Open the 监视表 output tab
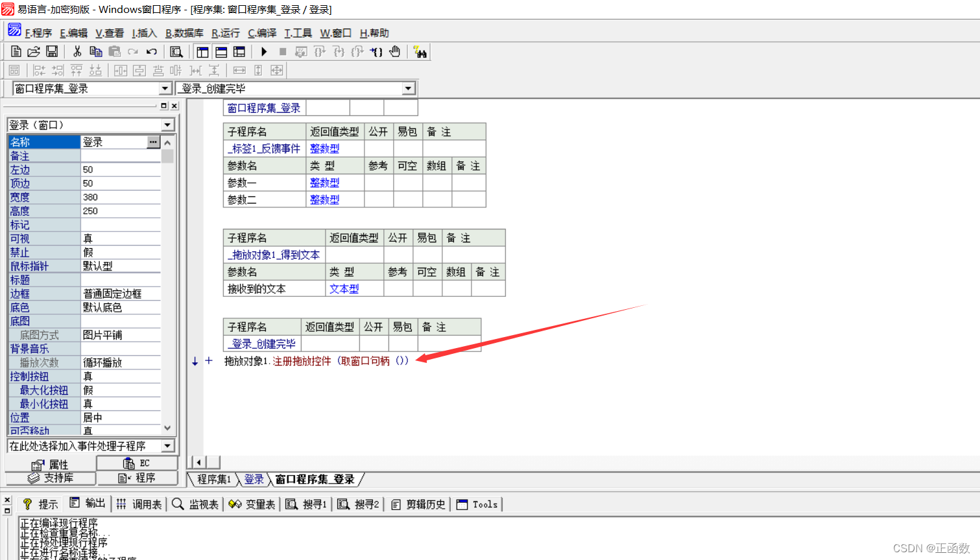The image size is (980, 560). coord(195,504)
